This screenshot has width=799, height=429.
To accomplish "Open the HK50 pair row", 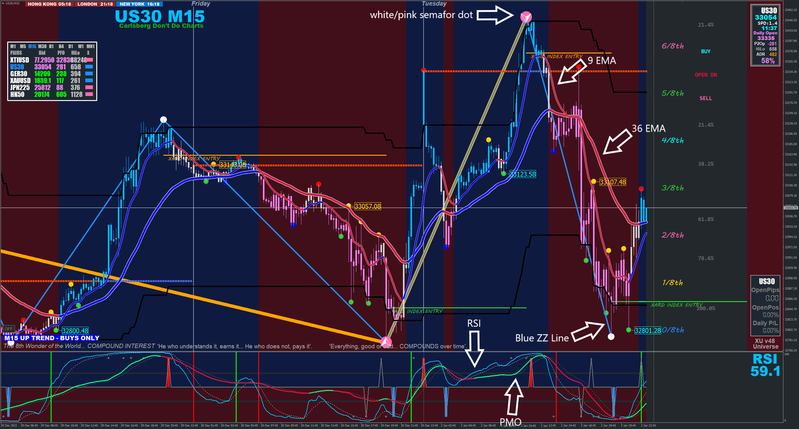I will tap(51, 94).
